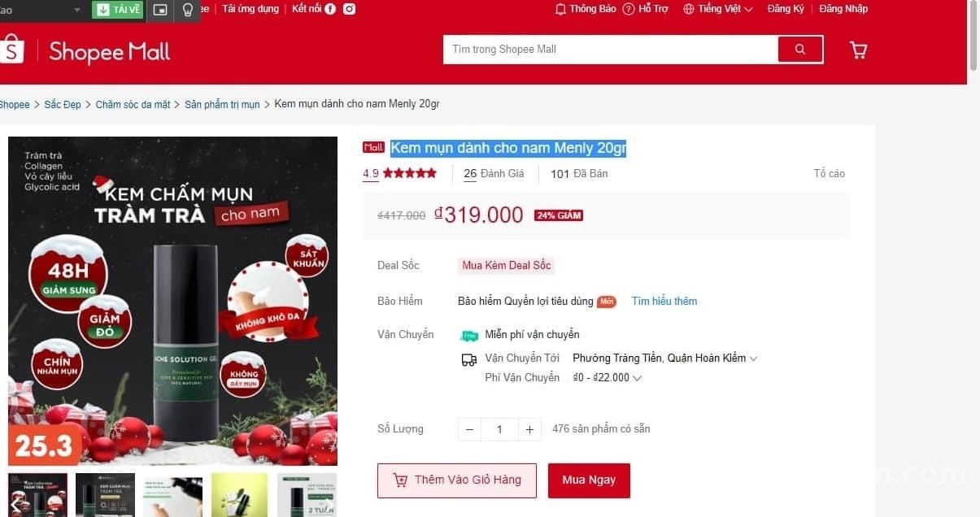Click the Shopee bag logo icon
The height and width of the screenshot is (517, 980).
[11, 50]
